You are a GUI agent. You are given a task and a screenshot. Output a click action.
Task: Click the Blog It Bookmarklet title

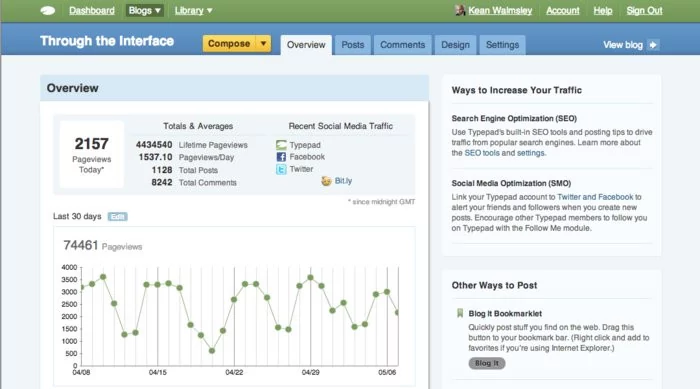click(505, 314)
